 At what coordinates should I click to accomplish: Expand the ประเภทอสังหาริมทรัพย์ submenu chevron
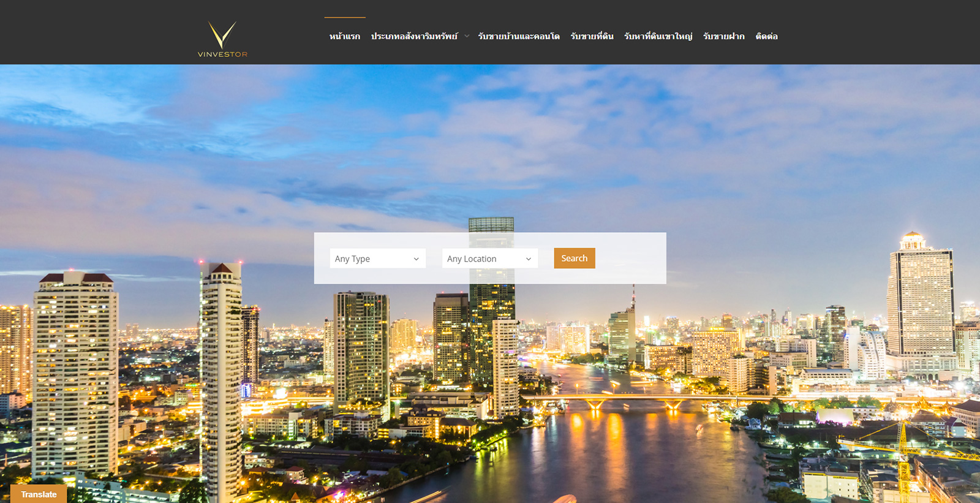tap(467, 36)
